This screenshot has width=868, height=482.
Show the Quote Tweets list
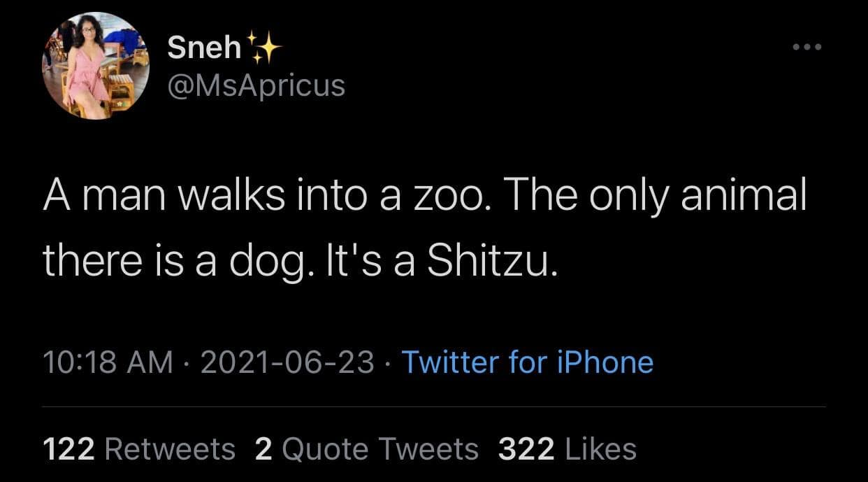[378, 448]
